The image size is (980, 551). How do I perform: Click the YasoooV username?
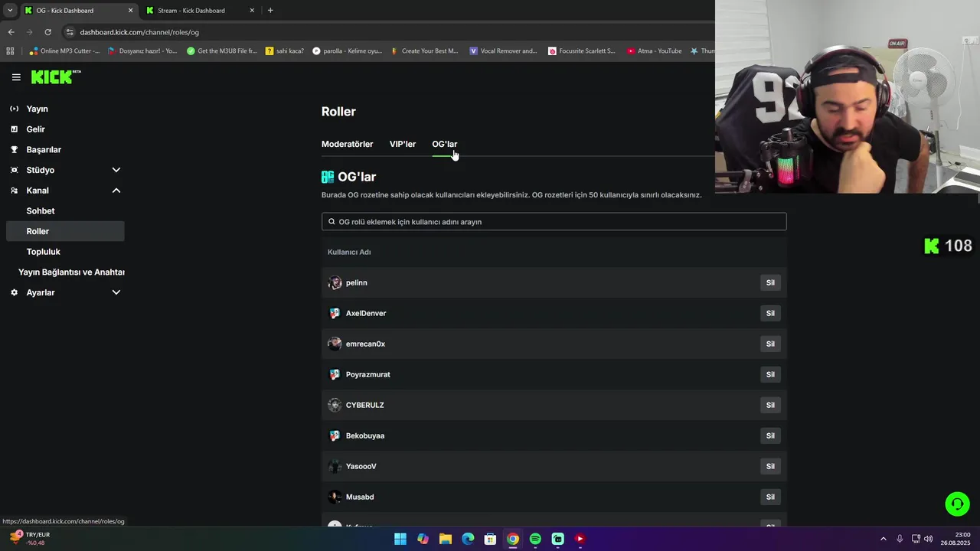coord(361,466)
